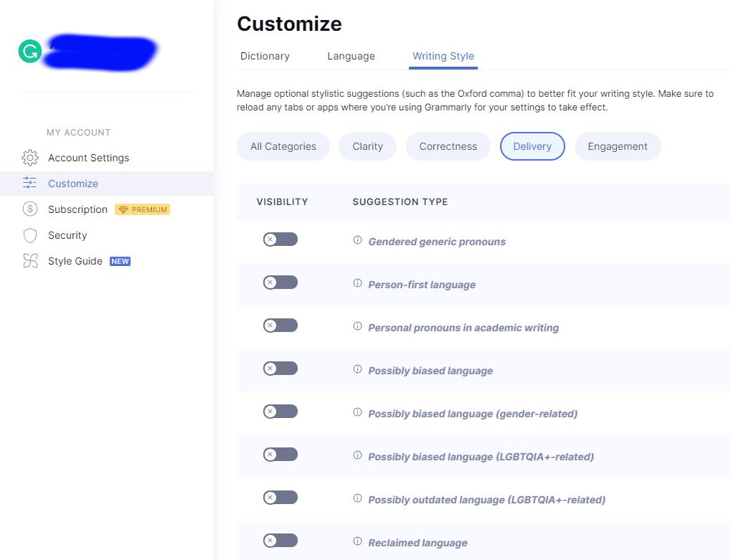Click info icon beside Gendered generic pronouns

[x=357, y=240]
